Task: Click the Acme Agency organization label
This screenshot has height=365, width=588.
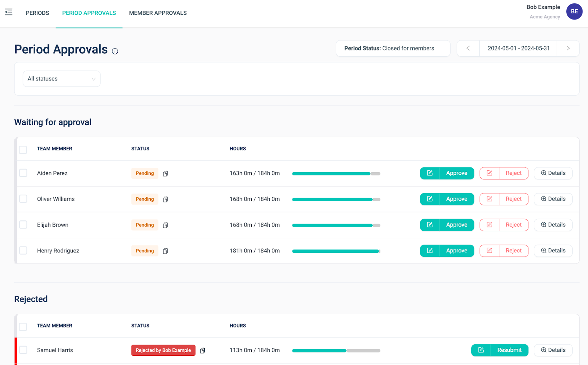Action: 545,17
